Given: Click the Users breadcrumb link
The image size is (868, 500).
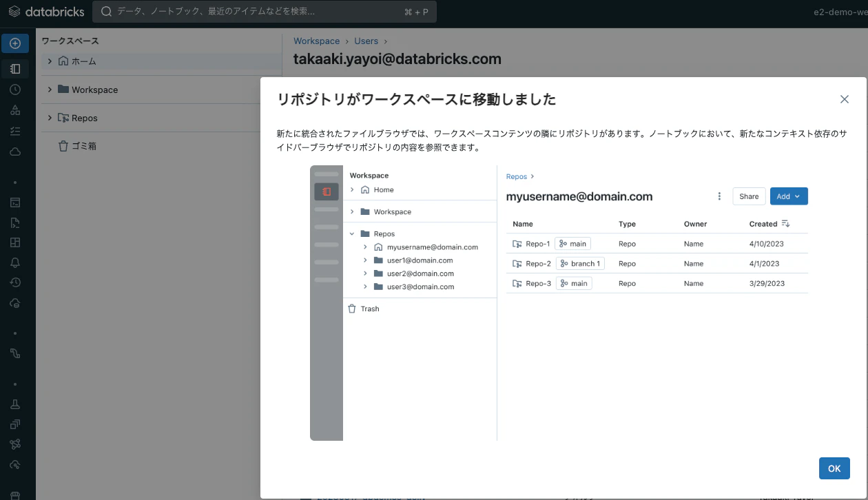Looking at the screenshot, I should 366,41.
